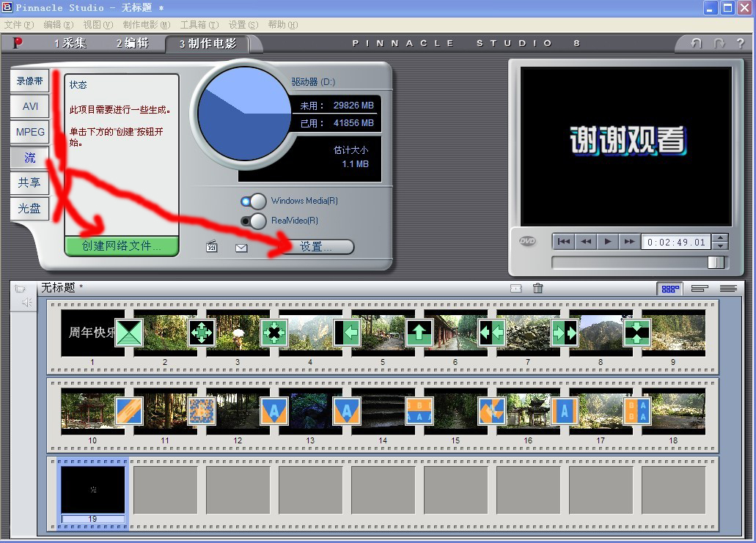Delete clip with the trash can icon
756x543 pixels.
[x=537, y=288]
